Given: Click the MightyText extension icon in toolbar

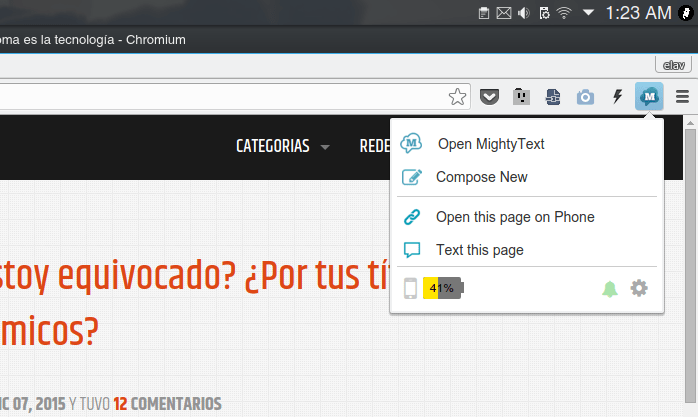Looking at the screenshot, I should click(650, 97).
